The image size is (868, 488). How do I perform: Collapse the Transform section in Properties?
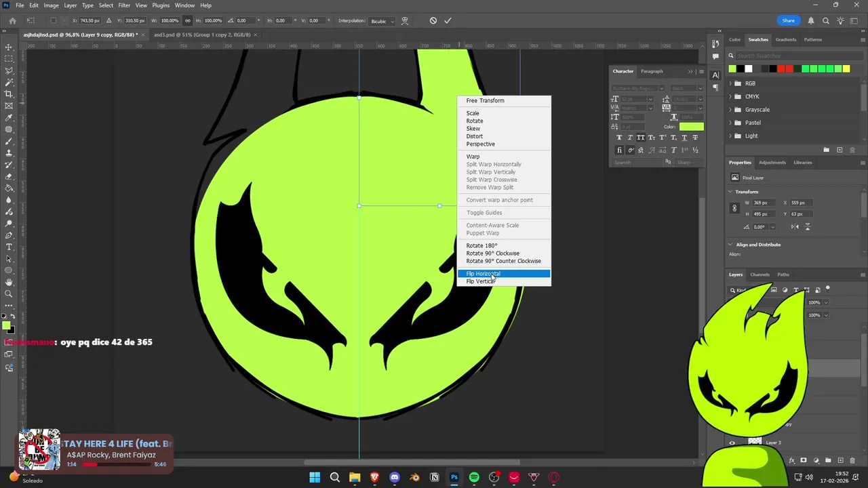coord(730,192)
